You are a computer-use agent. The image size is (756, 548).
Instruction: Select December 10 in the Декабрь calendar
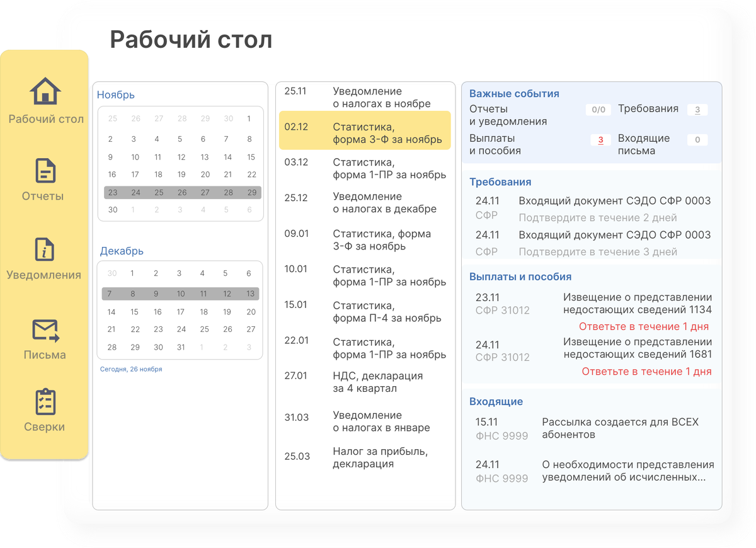(181, 294)
